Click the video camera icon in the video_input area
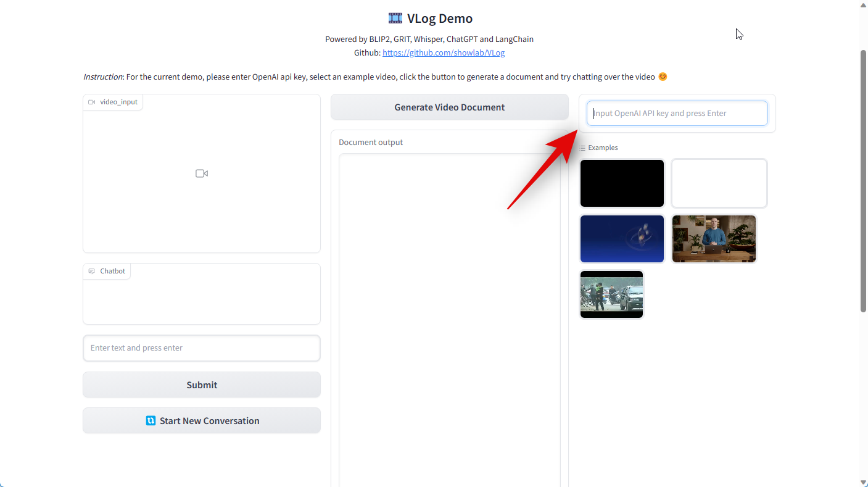 click(202, 173)
